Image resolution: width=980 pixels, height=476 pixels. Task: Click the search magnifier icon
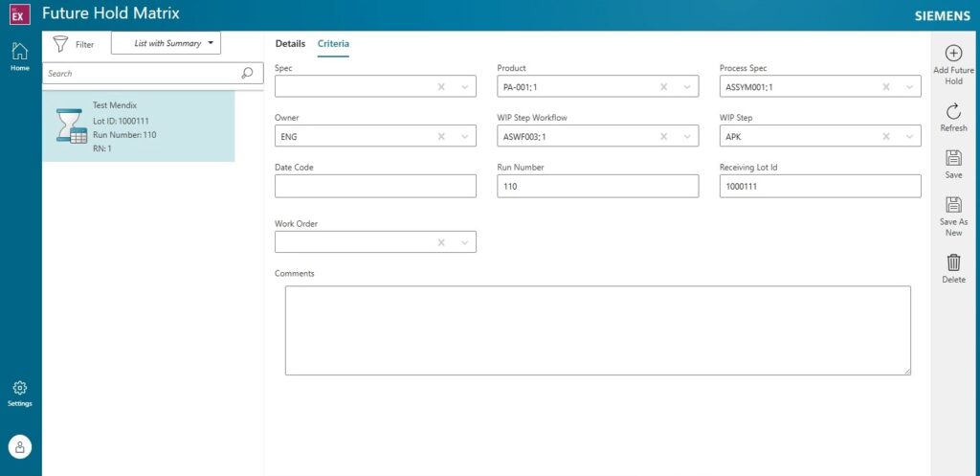click(x=246, y=73)
